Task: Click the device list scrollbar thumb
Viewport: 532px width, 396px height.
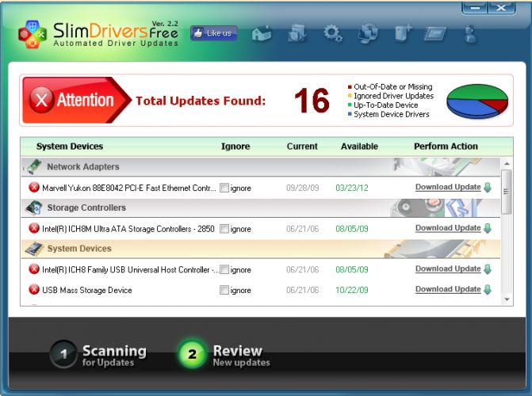Action: coord(506,192)
